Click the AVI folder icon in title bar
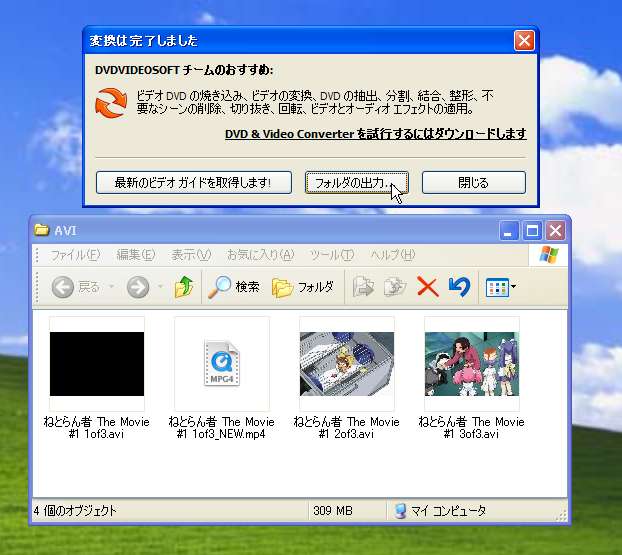The image size is (622, 555). [x=41, y=230]
